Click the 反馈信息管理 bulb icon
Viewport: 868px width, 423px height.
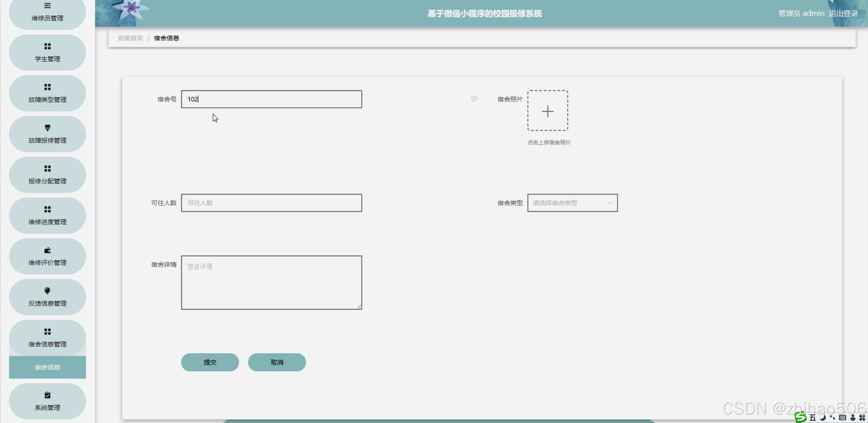click(47, 291)
